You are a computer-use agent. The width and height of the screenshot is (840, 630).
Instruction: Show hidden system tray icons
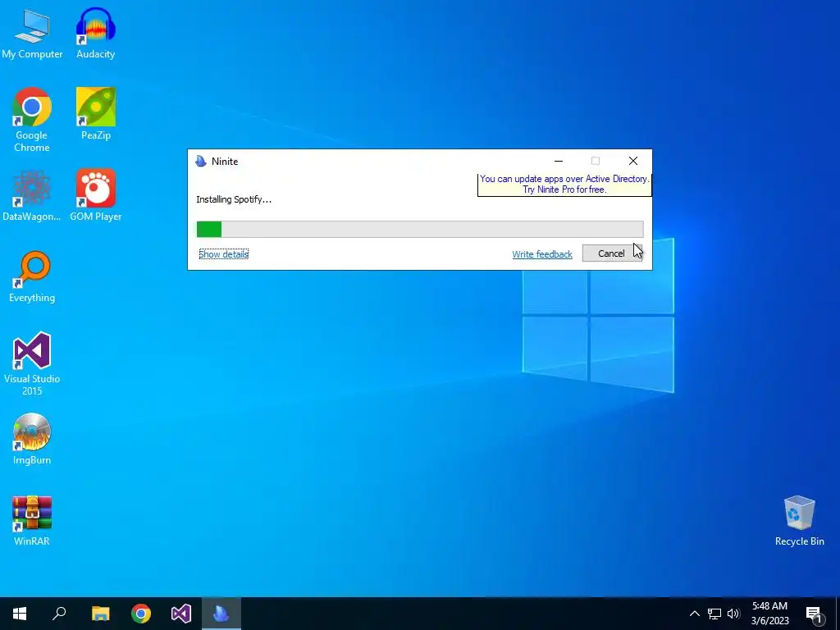(694, 614)
